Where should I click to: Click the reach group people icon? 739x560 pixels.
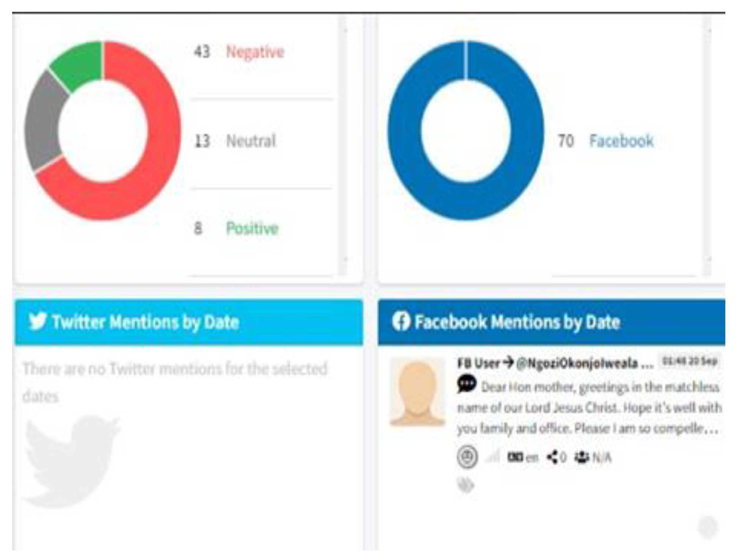[x=581, y=457]
